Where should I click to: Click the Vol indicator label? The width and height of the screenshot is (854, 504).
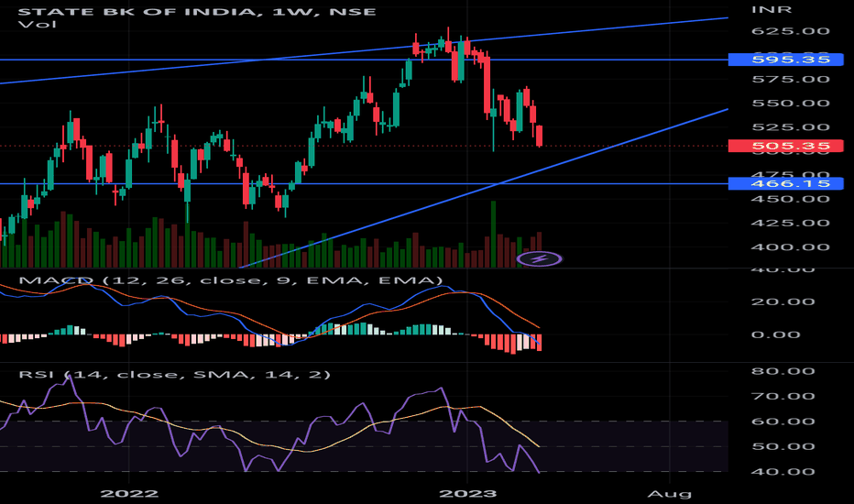[37, 24]
